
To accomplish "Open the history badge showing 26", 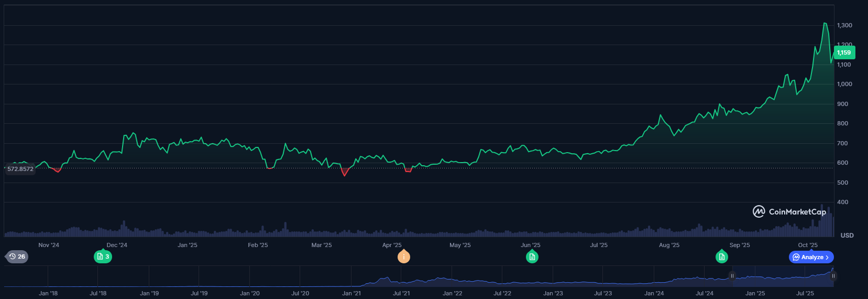I will tap(17, 257).
